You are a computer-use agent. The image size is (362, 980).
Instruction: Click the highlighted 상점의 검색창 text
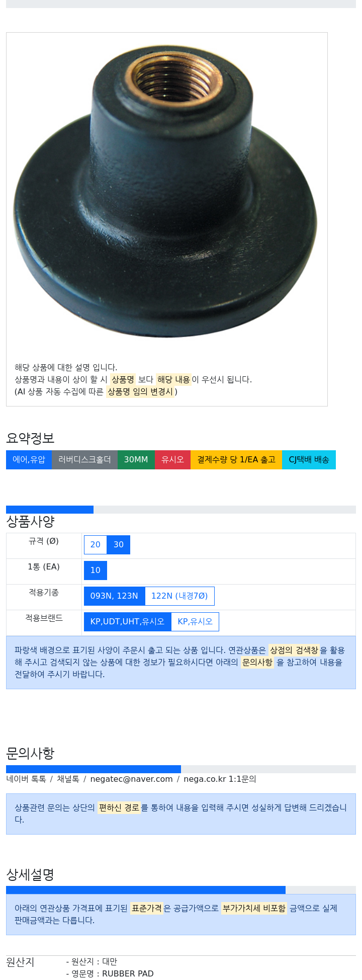point(294,650)
